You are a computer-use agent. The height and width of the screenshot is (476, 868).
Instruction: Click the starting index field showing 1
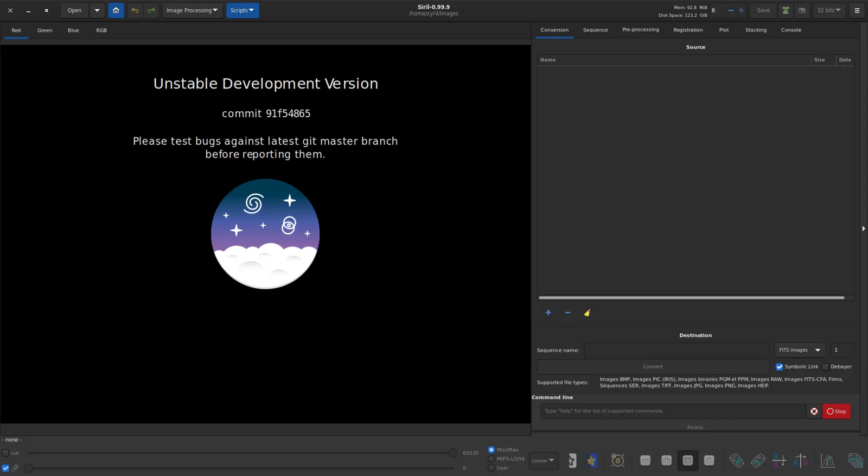(842, 350)
